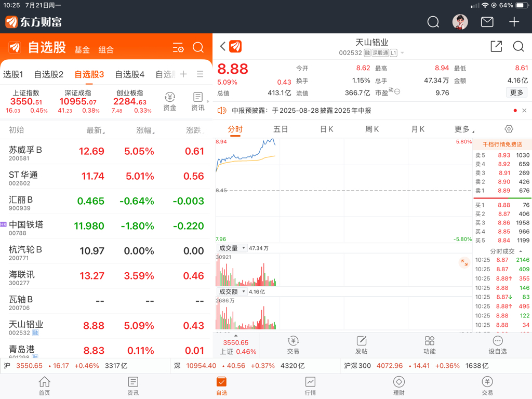Open 发帖 post action icon
The image size is (532, 399).
pyautogui.click(x=362, y=345)
